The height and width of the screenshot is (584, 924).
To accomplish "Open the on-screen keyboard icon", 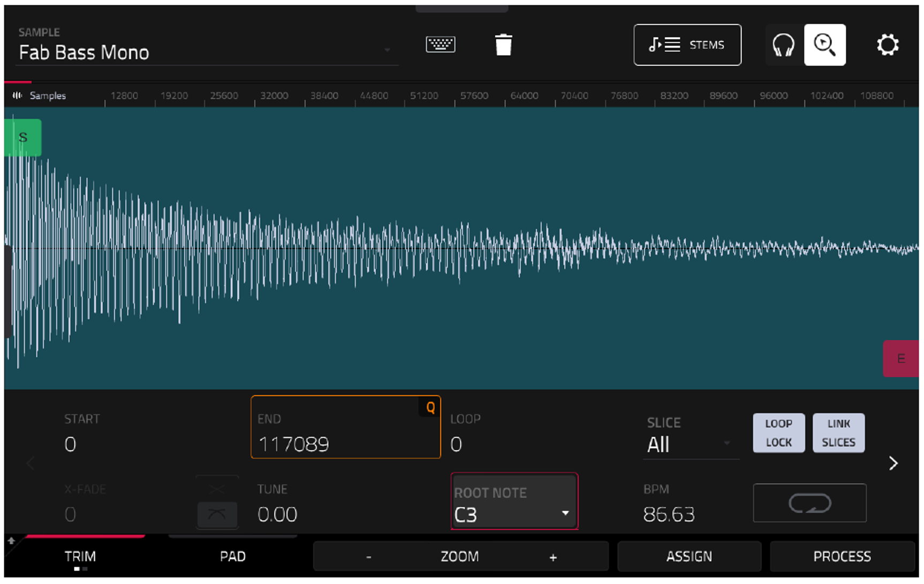I will 440,44.
